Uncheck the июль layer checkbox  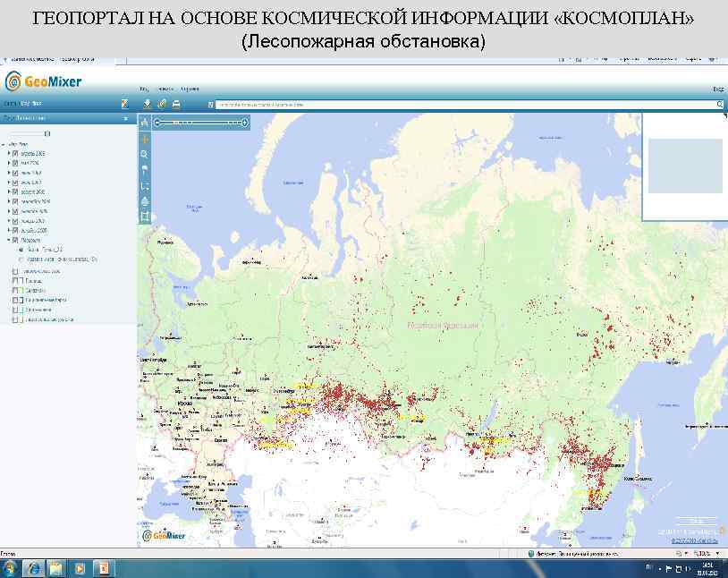coord(15,183)
